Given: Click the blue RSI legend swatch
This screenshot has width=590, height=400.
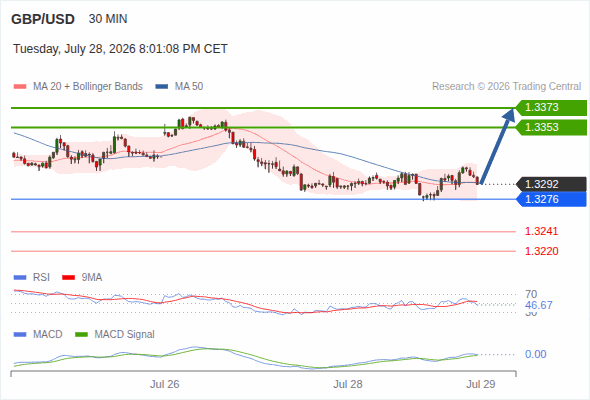Looking at the screenshot, I should coord(20,278).
